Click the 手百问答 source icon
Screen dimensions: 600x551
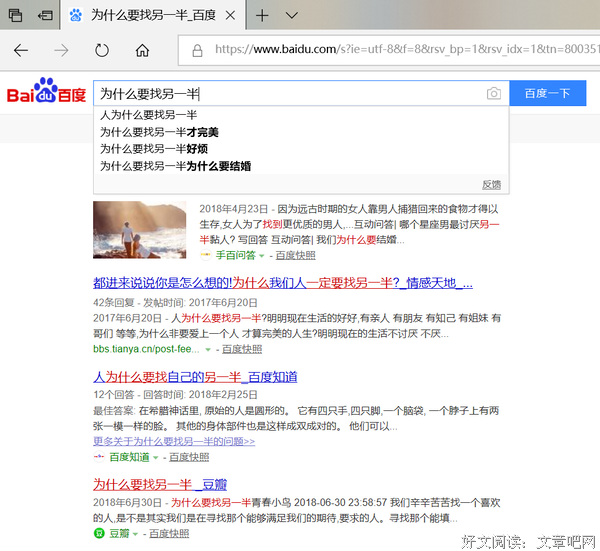tap(205, 255)
